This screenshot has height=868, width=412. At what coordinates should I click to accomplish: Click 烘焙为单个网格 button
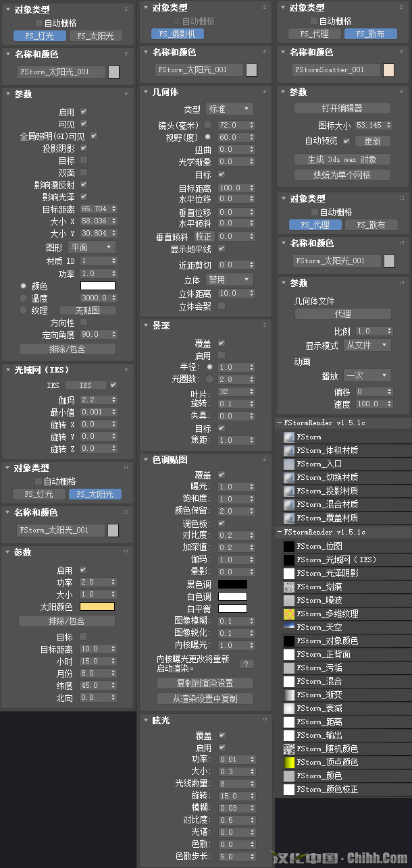pos(342,175)
